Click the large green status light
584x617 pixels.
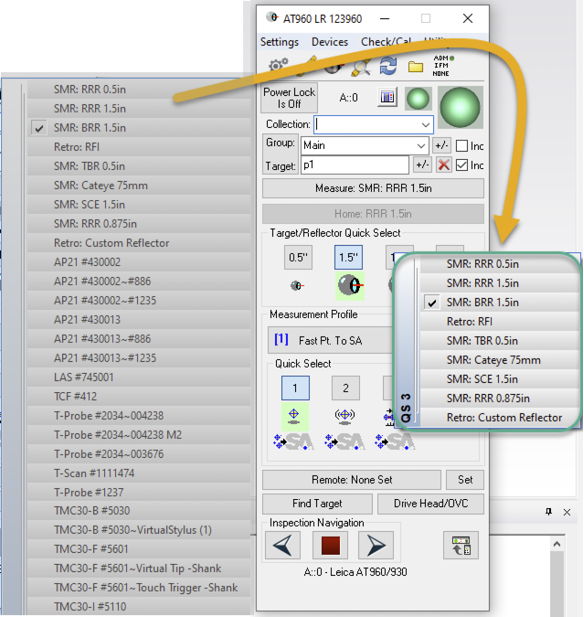click(460, 107)
